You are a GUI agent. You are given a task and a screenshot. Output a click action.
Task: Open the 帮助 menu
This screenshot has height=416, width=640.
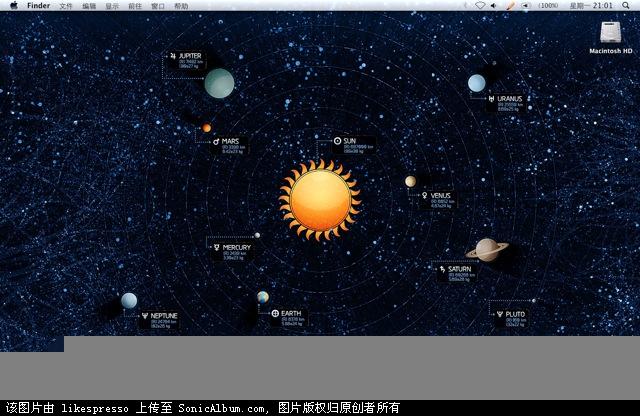[181, 6]
